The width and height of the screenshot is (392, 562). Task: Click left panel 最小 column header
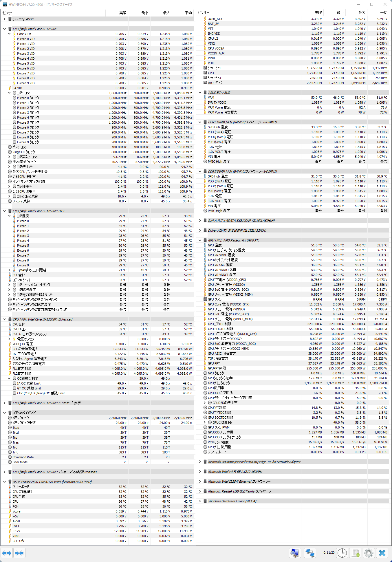pos(139,13)
